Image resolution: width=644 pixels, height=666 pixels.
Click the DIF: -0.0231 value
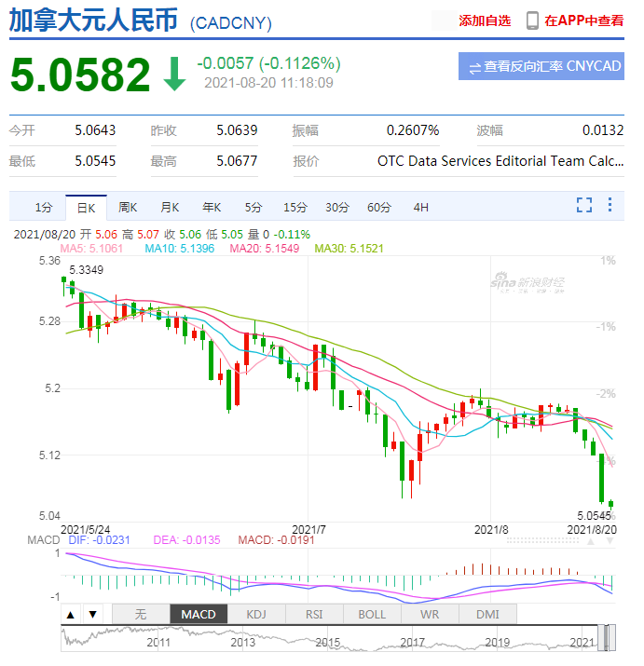pos(99,540)
